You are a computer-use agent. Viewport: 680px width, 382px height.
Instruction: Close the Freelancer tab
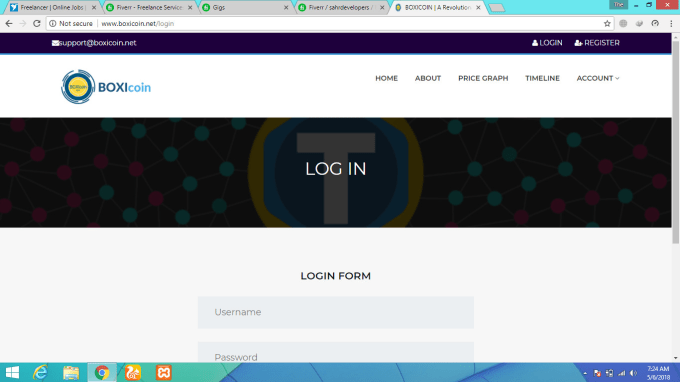94,7
